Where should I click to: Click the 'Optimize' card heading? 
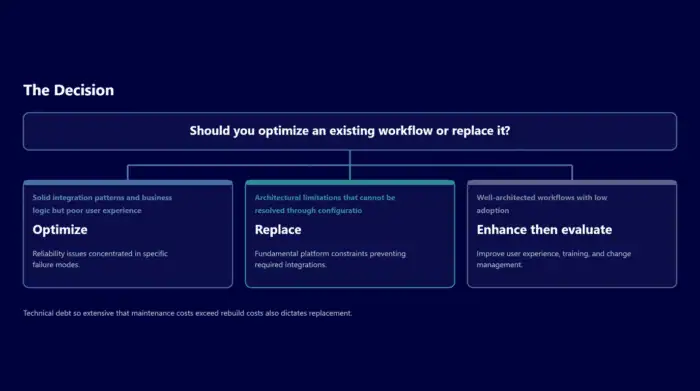coord(60,229)
